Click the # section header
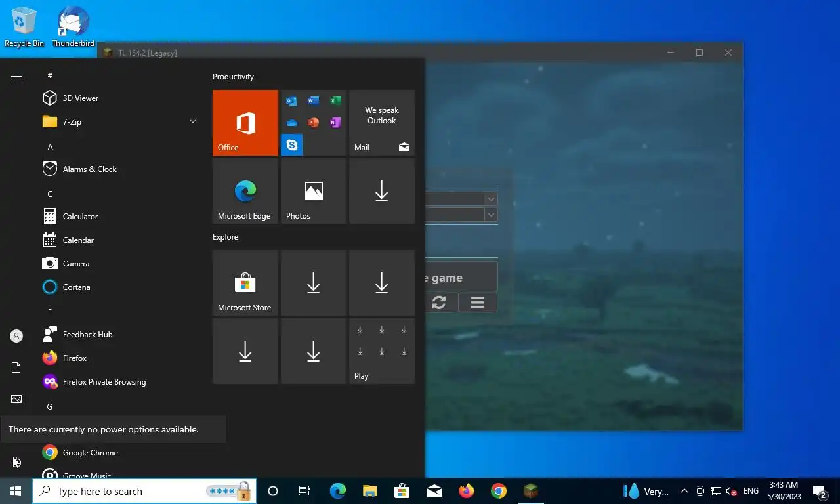Viewport: 840px width, 504px height. point(50,76)
